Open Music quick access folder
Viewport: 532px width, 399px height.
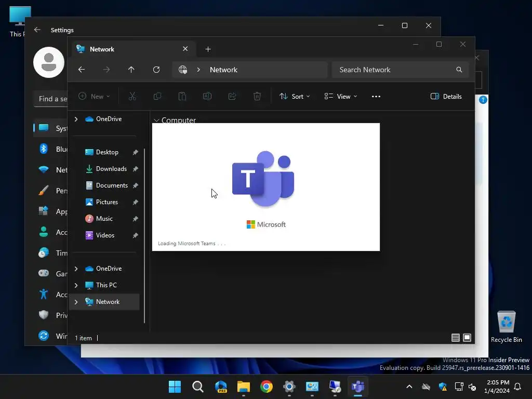104,219
